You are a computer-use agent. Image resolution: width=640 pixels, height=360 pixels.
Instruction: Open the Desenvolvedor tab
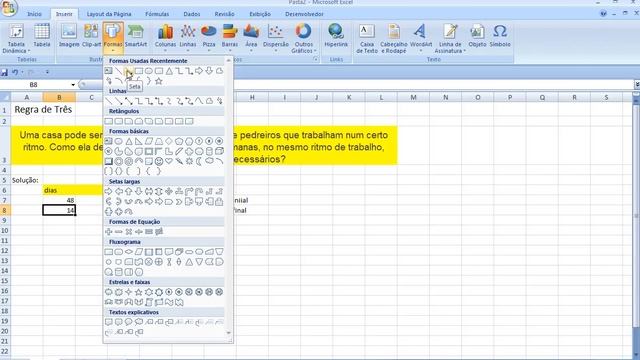pyautogui.click(x=304, y=14)
